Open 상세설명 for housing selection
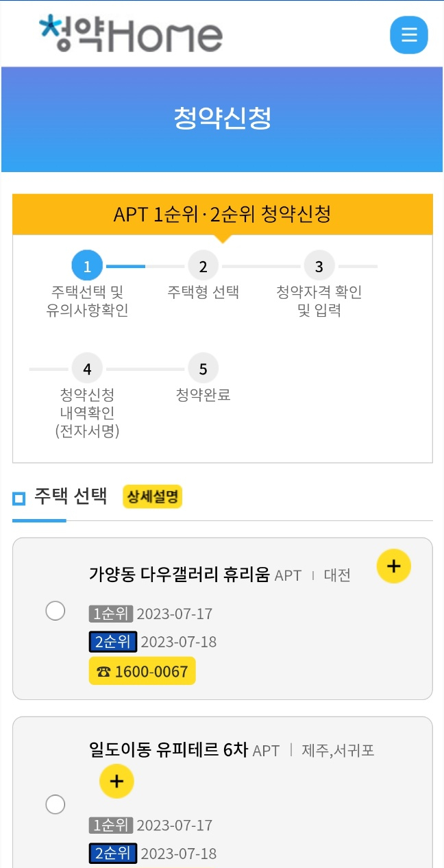This screenshot has height=868, width=444. point(152,497)
